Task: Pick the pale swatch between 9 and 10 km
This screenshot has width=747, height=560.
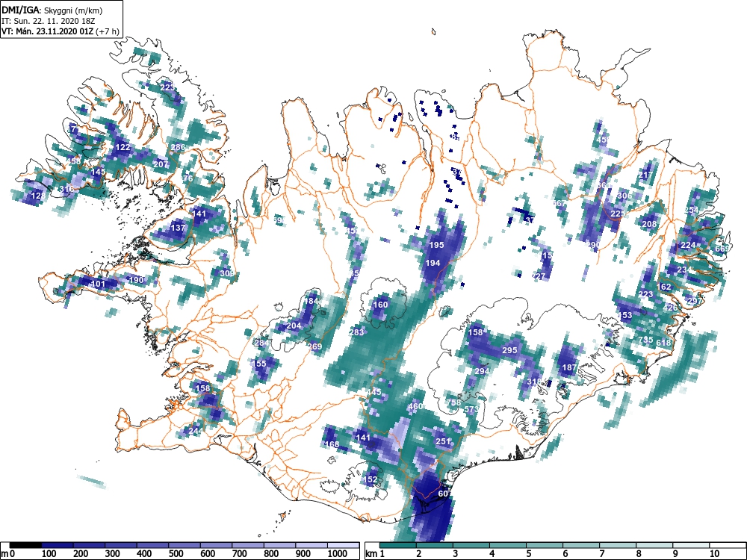Action: pos(691,545)
